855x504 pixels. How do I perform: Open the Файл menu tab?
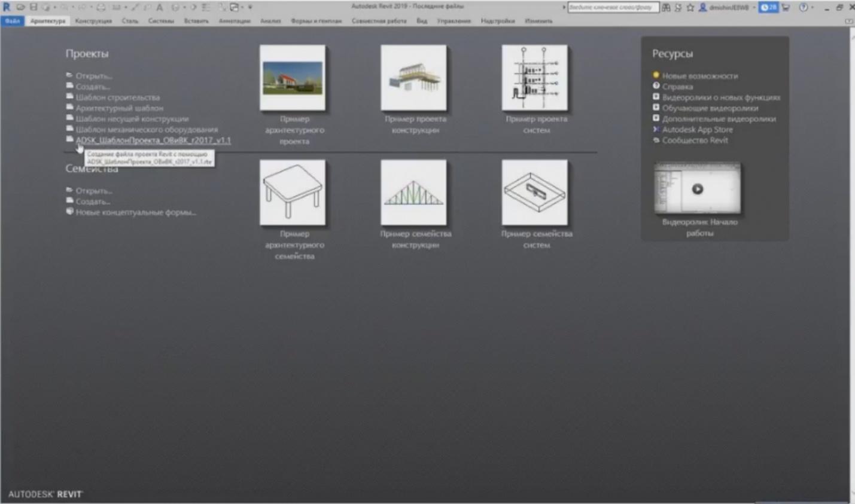[x=13, y=21]
